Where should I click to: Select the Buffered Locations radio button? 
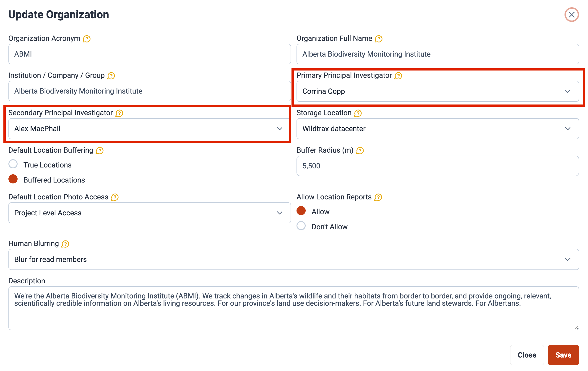tap(13, 179)
